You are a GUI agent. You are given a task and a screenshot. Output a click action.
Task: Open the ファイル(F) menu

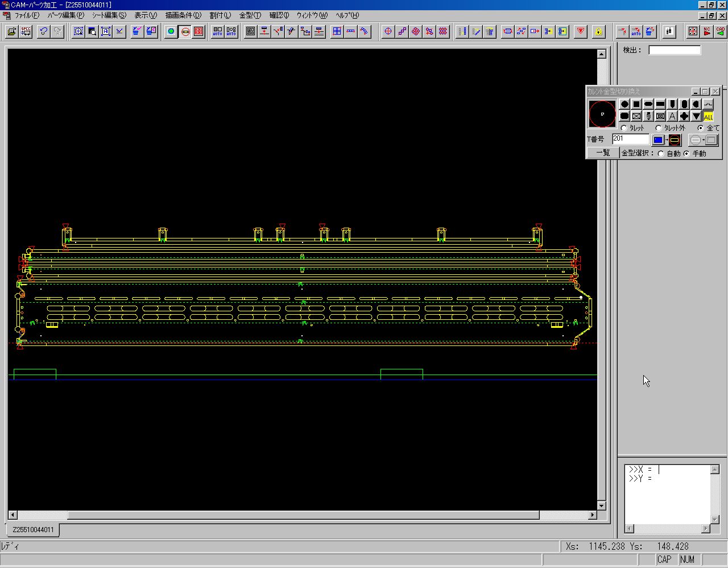tap(27, 15)
